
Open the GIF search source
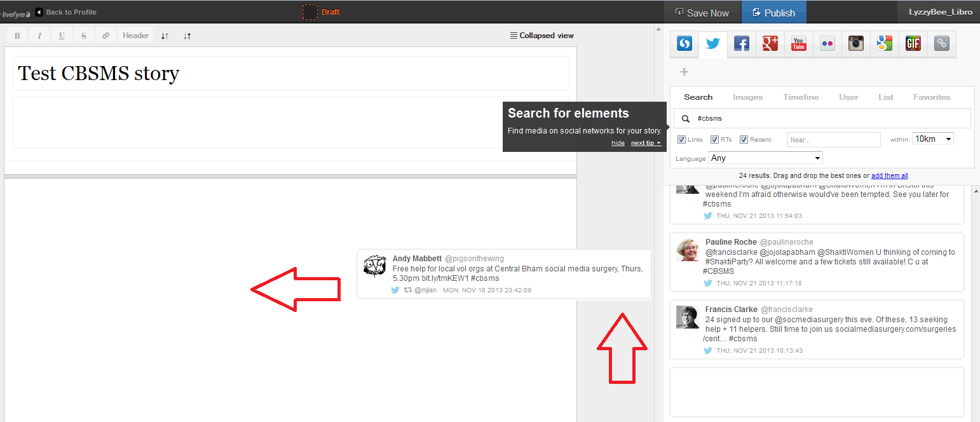(913, 44)
